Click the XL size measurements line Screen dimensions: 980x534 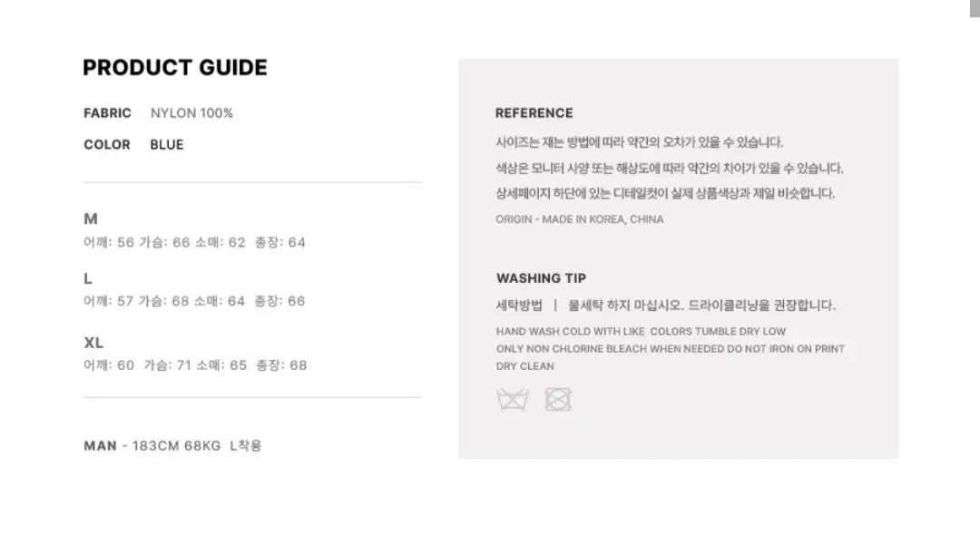(x=196, y=365)
